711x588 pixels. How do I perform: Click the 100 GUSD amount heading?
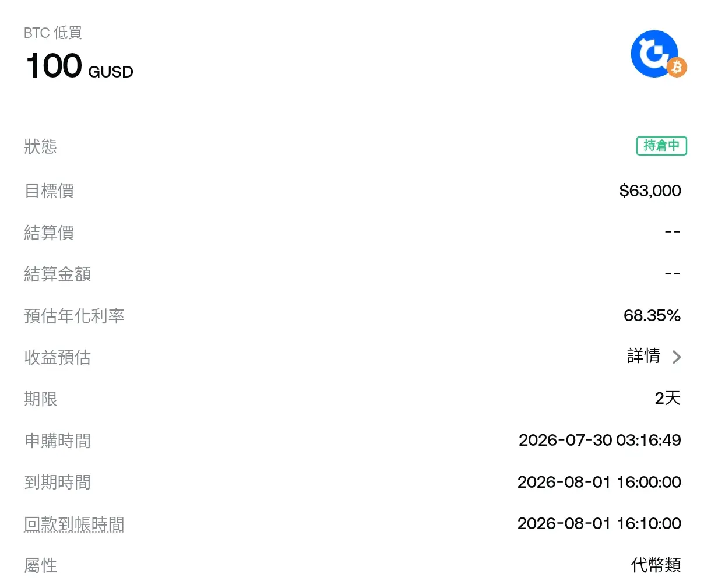pyautogui.click(x=79, y=65)
